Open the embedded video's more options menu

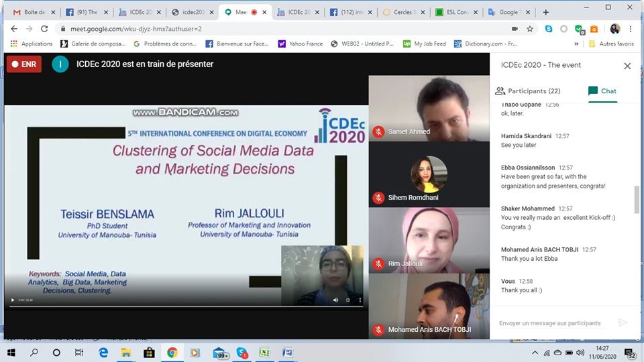click(360, 300)
